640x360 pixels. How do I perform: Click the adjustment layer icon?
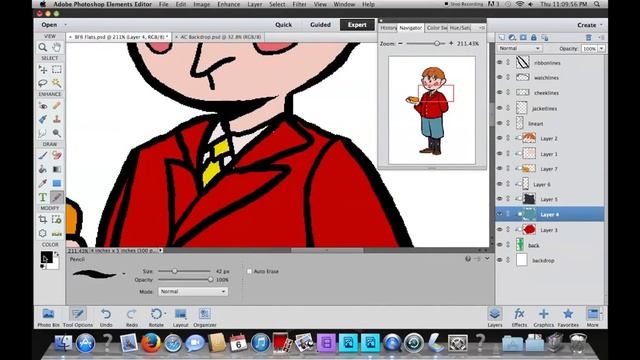pos(512,37)
